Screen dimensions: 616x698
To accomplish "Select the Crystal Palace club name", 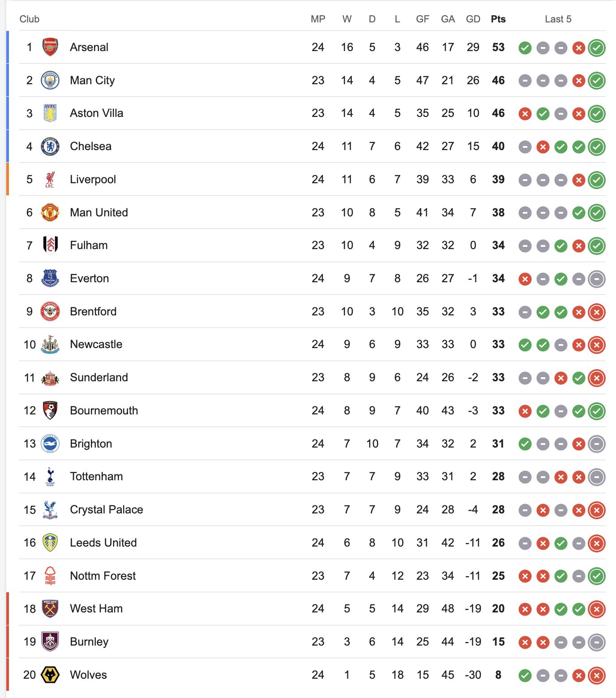I will (x=106, y=510).
